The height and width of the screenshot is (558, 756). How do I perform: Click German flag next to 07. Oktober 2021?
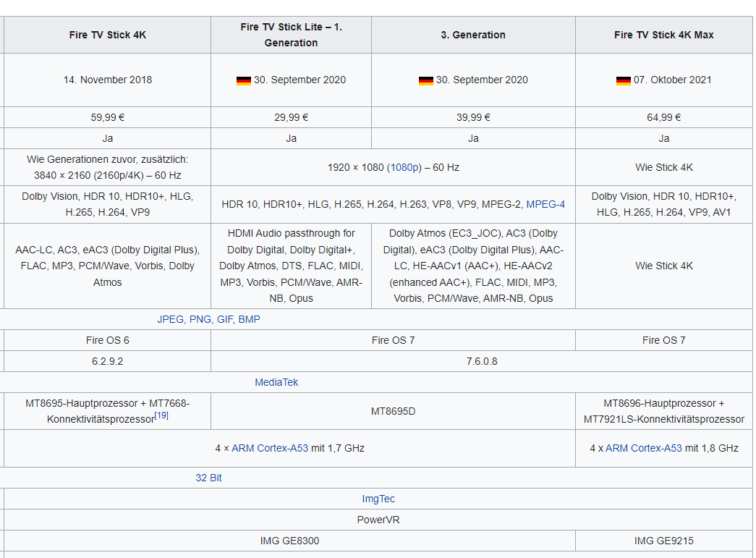tap(624, 80)
